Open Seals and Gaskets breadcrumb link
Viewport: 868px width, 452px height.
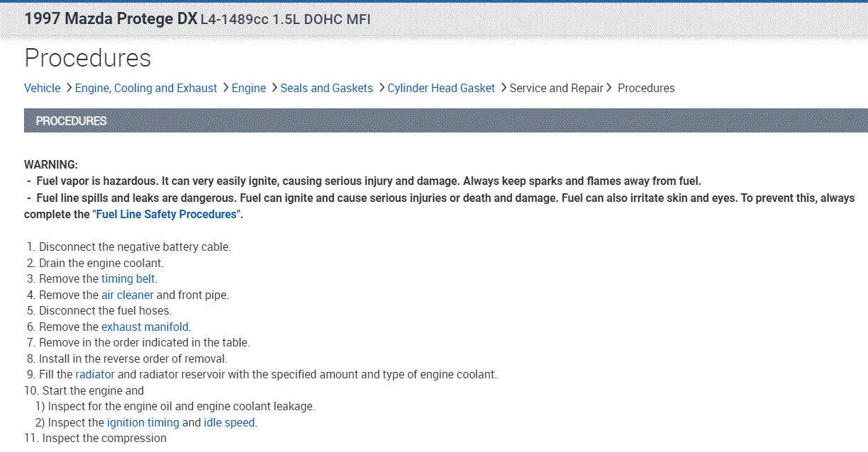point(326,89)
